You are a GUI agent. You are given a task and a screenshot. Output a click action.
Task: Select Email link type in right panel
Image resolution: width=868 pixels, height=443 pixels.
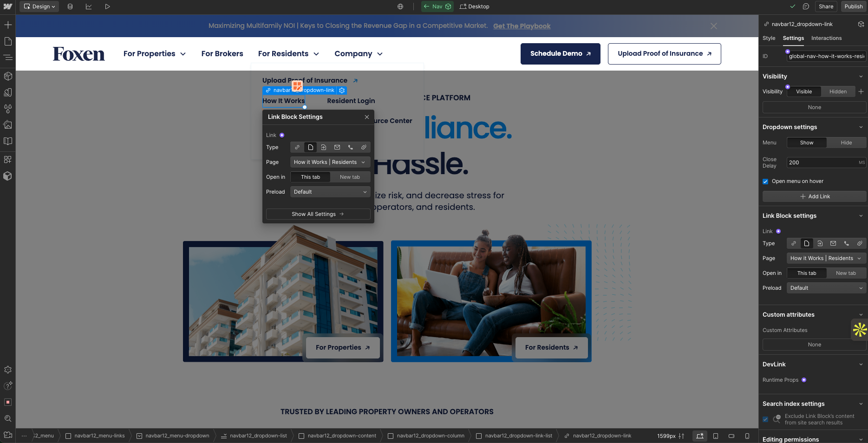tap(833, 243)
